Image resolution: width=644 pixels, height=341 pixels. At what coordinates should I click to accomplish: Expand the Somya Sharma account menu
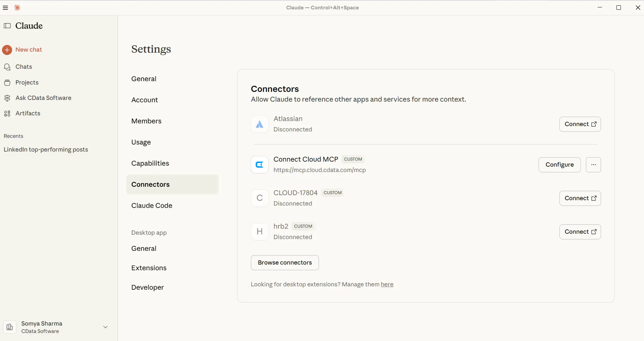(105, 327)
